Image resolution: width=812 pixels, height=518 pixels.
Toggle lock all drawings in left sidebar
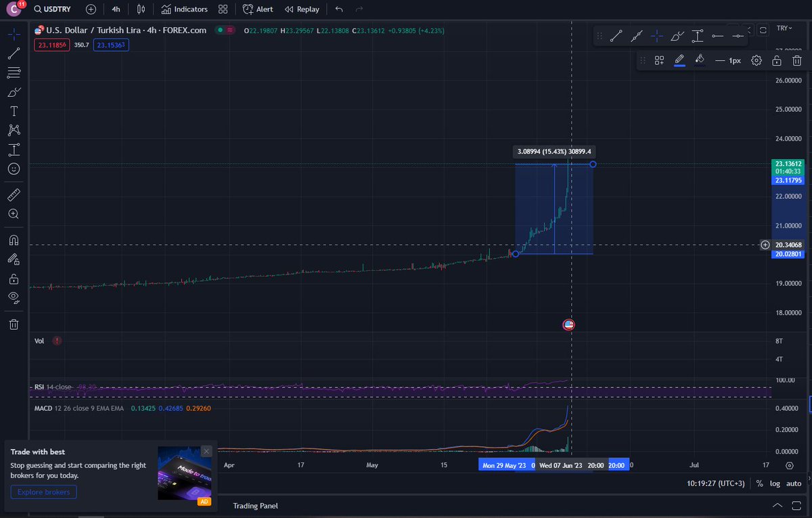(x=14, y=278)
